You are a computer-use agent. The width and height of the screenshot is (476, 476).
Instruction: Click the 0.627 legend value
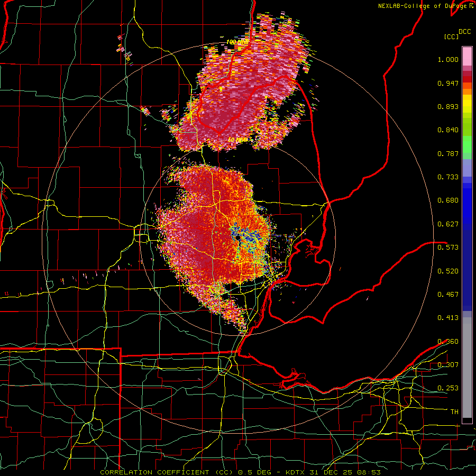point(448,224)
